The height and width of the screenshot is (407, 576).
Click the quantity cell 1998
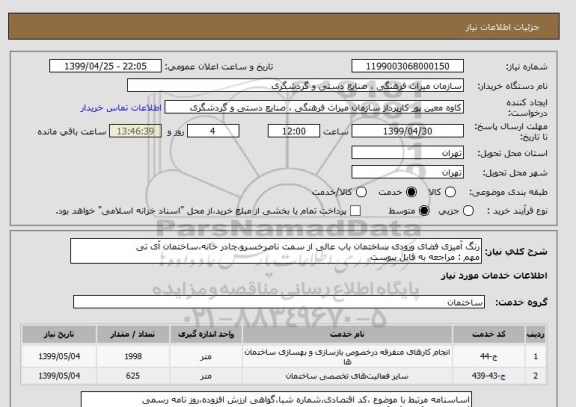coord(133,356)
